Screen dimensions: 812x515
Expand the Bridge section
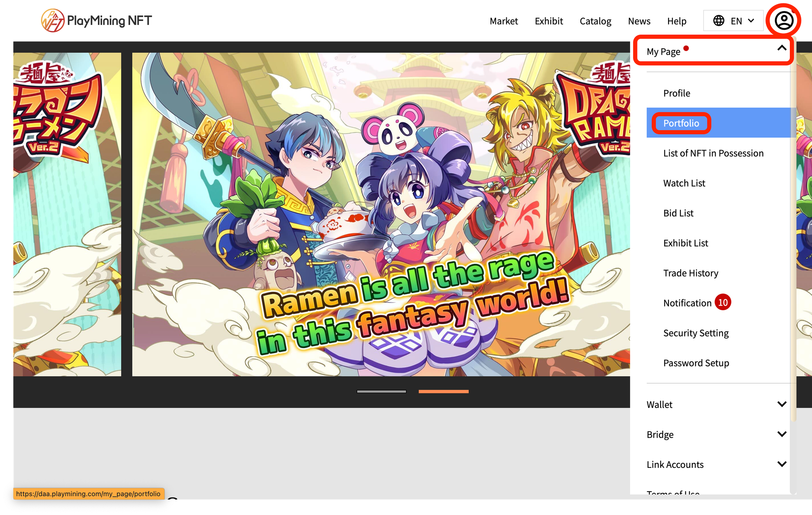click(x=781, y=434)
